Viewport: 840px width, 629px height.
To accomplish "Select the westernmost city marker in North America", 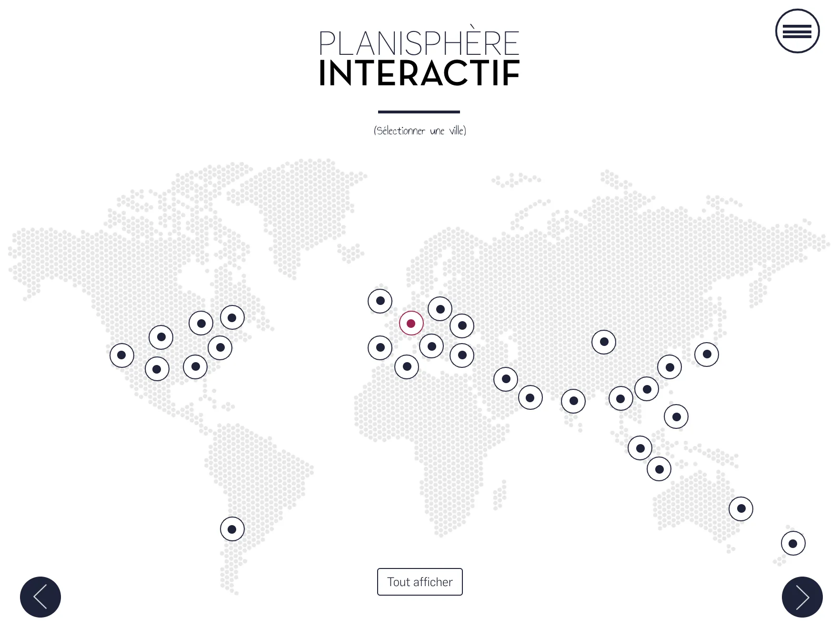I will point(122,355).
